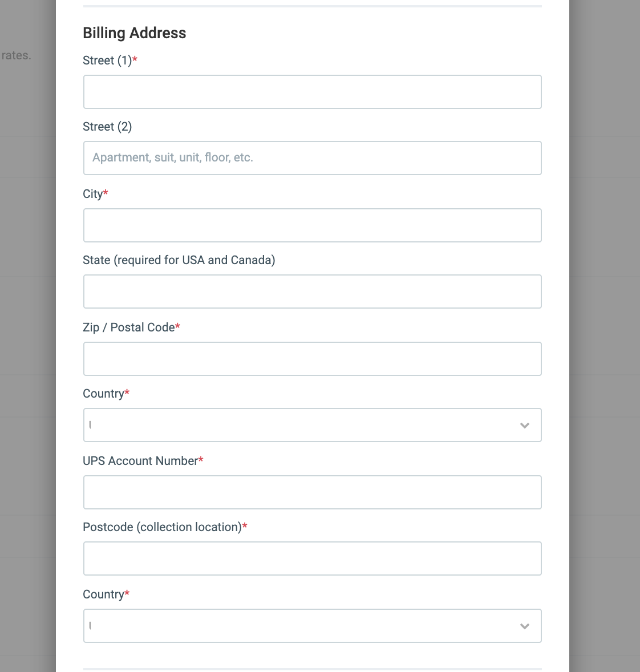This screenshot has height=672, width=640.
Task: Open the collection location Country dropdown
Action: [x=312, y=626]
